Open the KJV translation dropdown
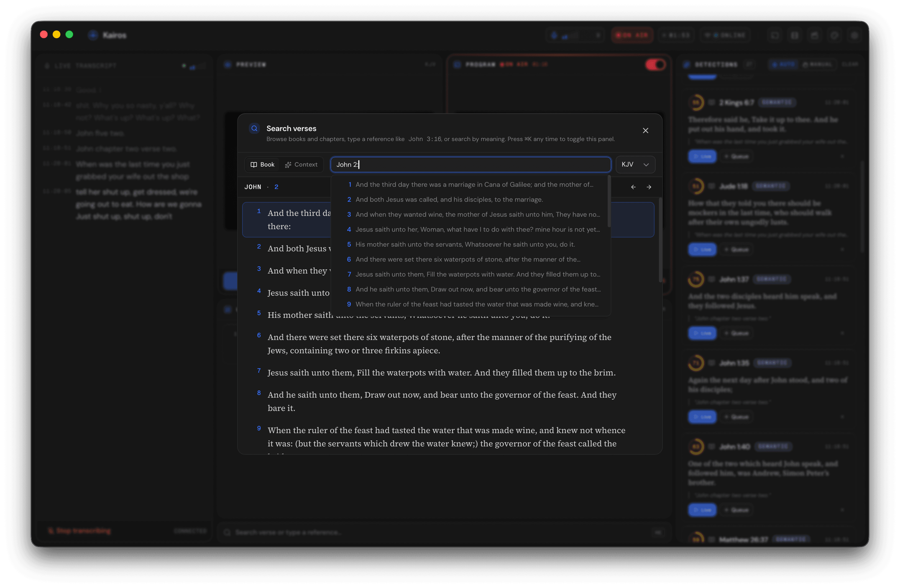 pyautogui.click(x=635, y=165)
